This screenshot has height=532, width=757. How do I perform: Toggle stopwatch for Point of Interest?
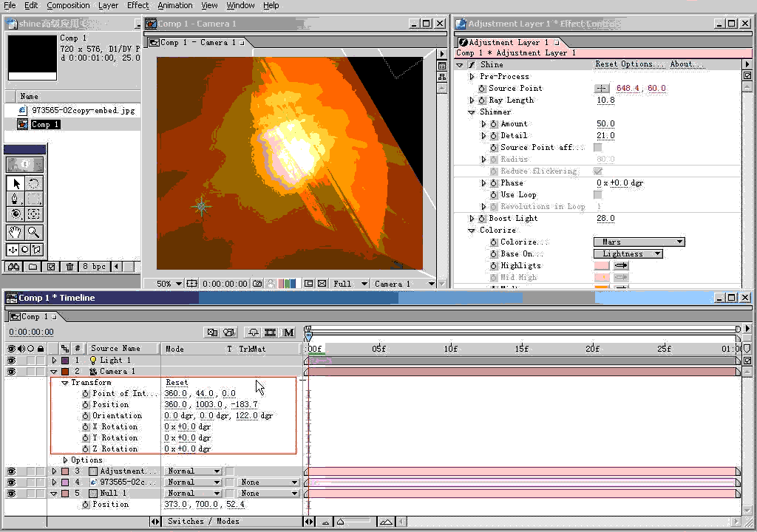pos(86,393)
